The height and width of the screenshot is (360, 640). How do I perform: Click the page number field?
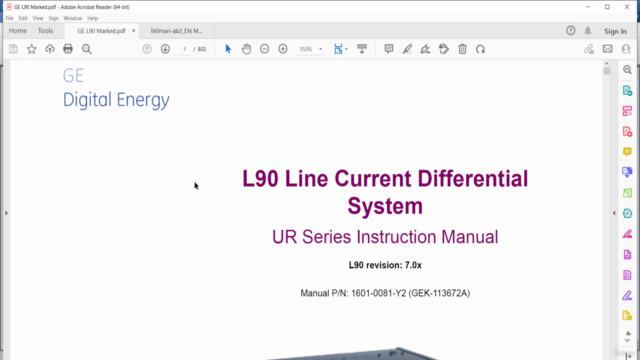pyautogui.click(x=184, y=49)
